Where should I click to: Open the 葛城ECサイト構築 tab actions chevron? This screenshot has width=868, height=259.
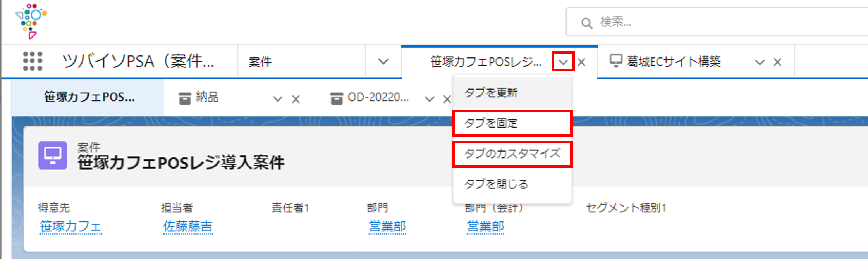[x=760, y=62]
